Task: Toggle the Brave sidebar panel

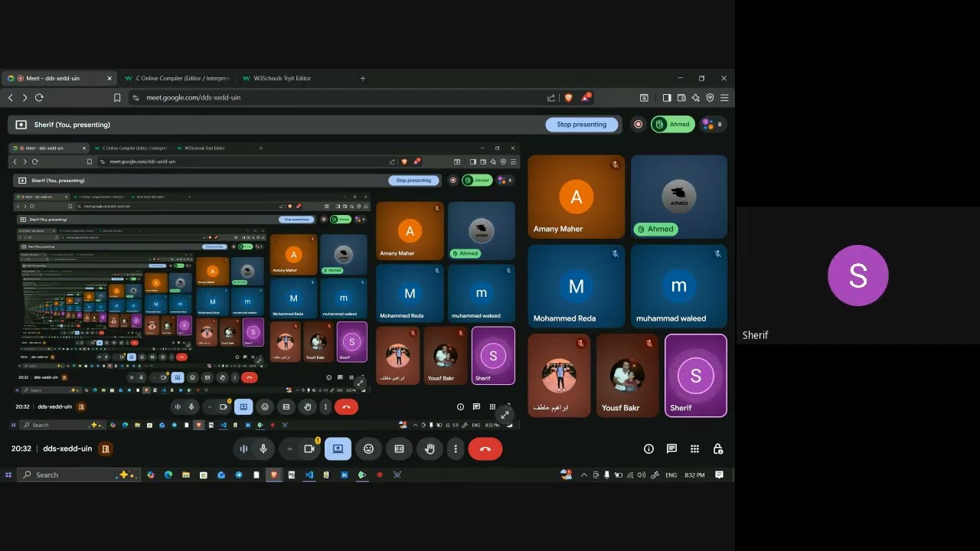Action: (667, 98)
